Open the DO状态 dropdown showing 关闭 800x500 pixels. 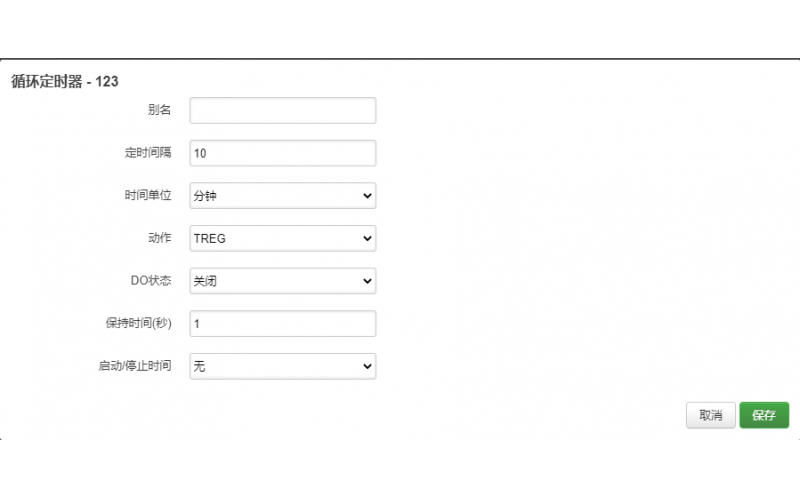282,281
